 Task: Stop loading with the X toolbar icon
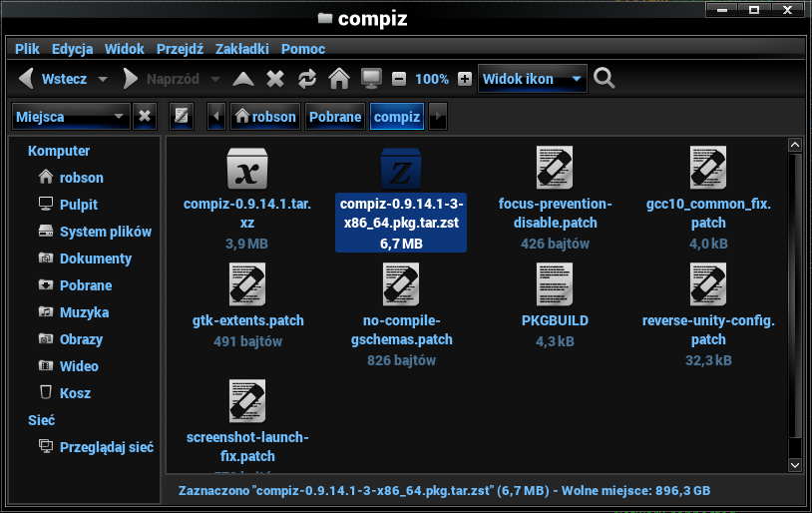[275, 79]
